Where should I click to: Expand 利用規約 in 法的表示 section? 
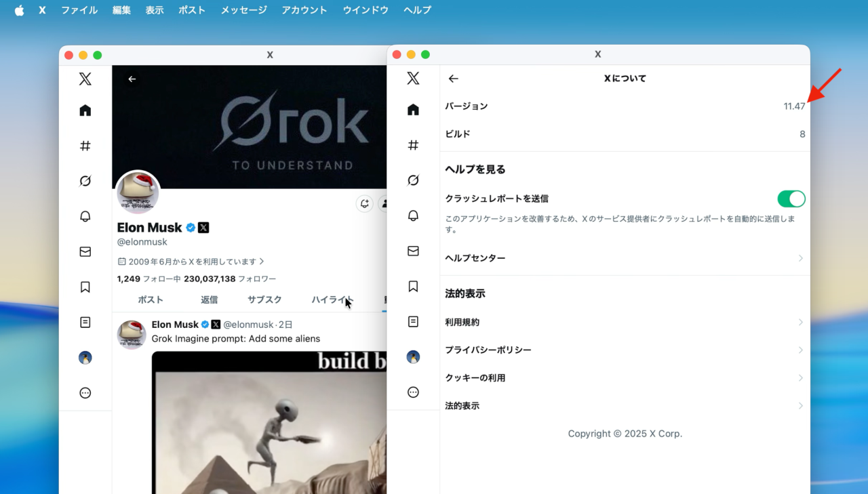801,322
